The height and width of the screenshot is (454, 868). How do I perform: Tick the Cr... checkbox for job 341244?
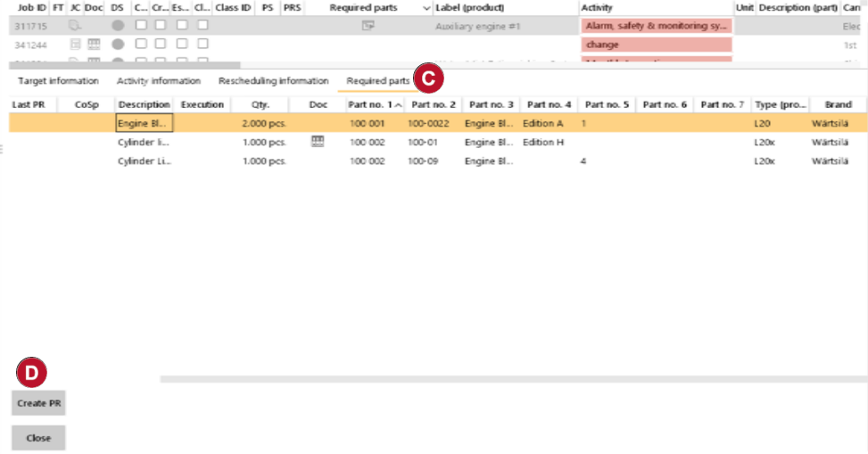tap(161, 43)
